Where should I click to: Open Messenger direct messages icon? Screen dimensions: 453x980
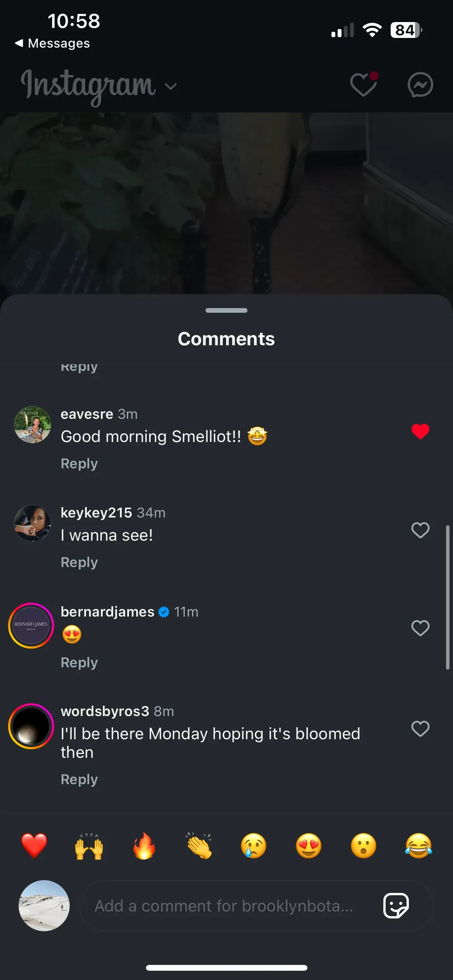pyautogui.click(x=420, y=85)
